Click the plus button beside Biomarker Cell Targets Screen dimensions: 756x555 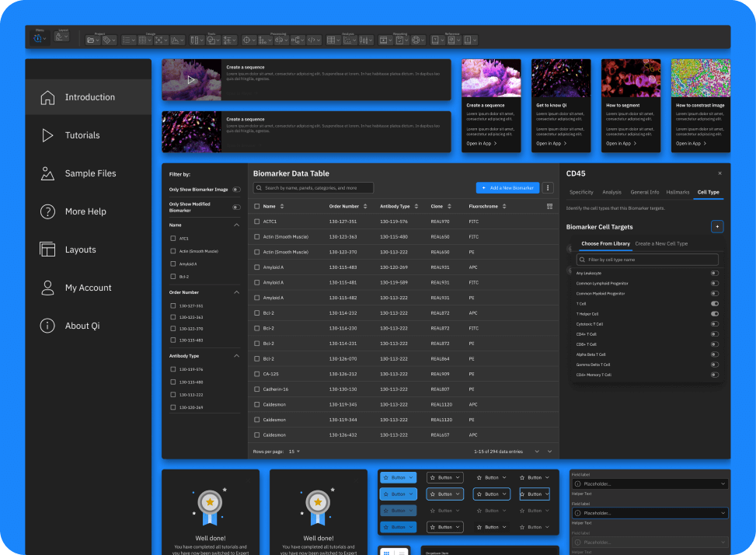click(717, 227)
